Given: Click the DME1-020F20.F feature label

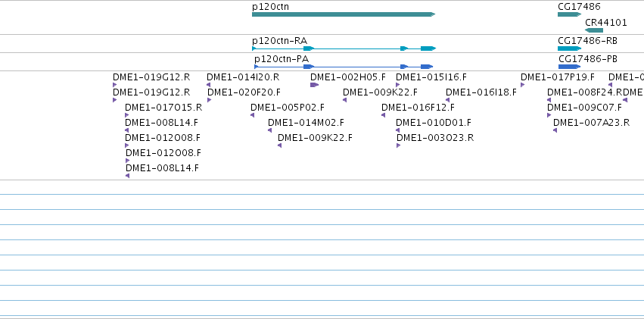Looking at the screenshot, I should click(244, 92).
